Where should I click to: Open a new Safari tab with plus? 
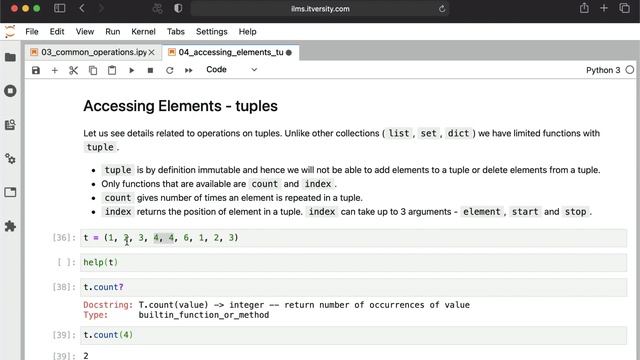(604, 8)
